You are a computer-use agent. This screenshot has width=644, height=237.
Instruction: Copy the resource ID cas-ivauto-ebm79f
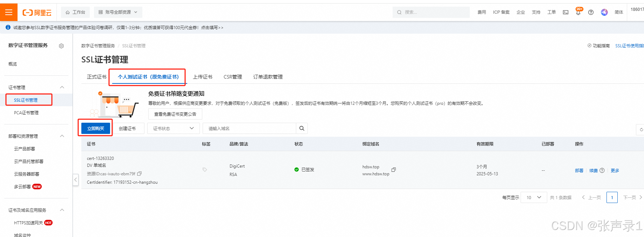point(139,174)
